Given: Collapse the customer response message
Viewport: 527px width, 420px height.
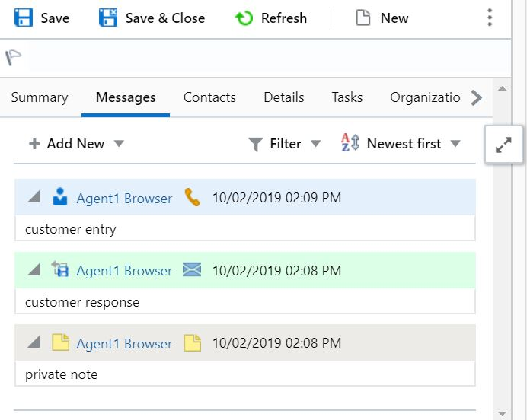Looking at the screenshot, I should coord(33,270).
